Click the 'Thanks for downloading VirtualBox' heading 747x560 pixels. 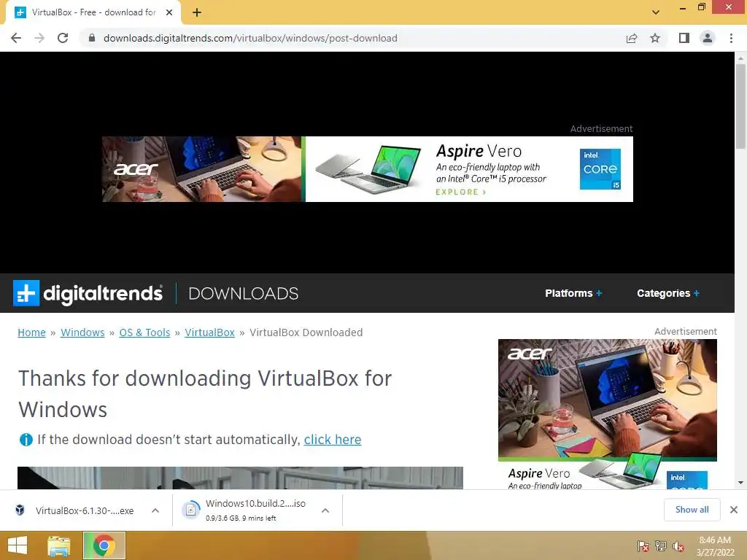[205, 394]
